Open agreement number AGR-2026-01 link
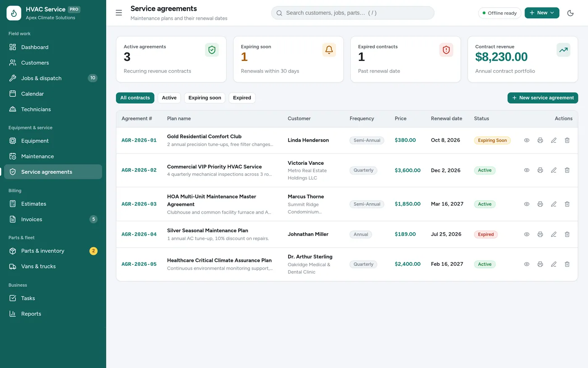The width and height of the screenshot is (588, 368). [x=139, y=140]
